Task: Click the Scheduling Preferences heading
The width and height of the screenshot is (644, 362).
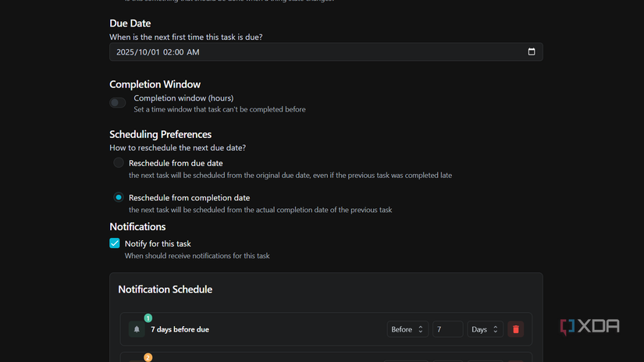Action: click(160, 134)
